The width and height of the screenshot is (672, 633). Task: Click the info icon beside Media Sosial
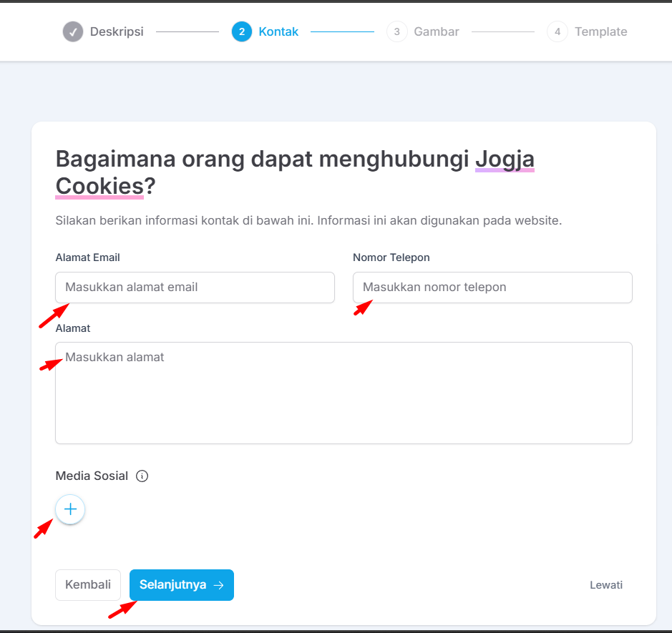pyautogui.click(x=142, y=476)
